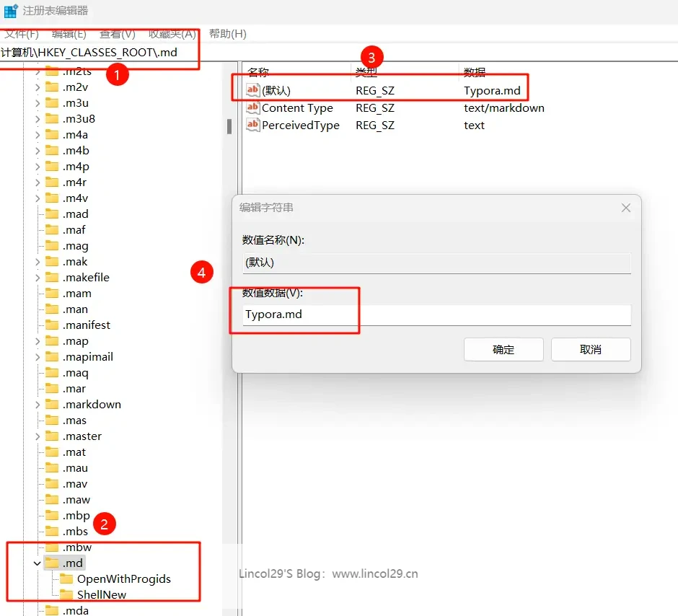Expand the .mapimail tree node
This screenshot has height=616, width=678.
[x=37, y=357]
